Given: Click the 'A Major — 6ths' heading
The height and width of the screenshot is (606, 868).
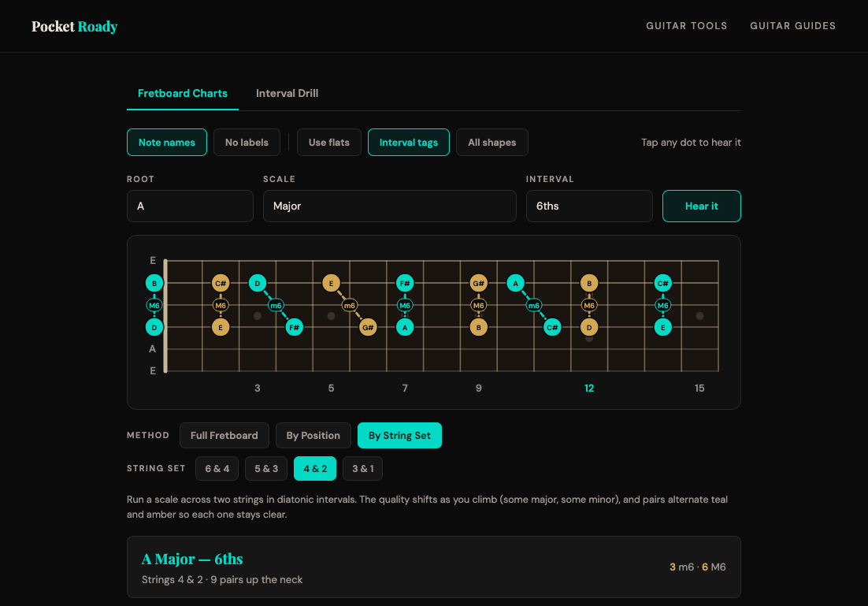Looking at the screenshot, I should pyautogui.click(x=192, y=559).
